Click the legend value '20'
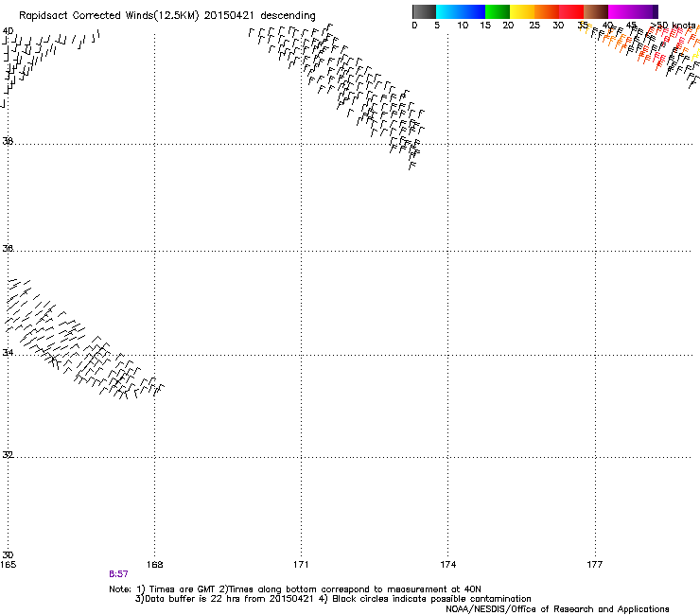700x615 pixels. point(508,26)
